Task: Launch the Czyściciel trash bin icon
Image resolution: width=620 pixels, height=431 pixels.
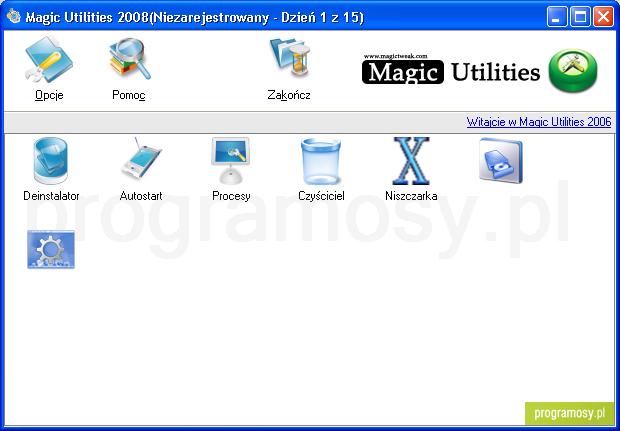Action: click(x=321, y=161)
